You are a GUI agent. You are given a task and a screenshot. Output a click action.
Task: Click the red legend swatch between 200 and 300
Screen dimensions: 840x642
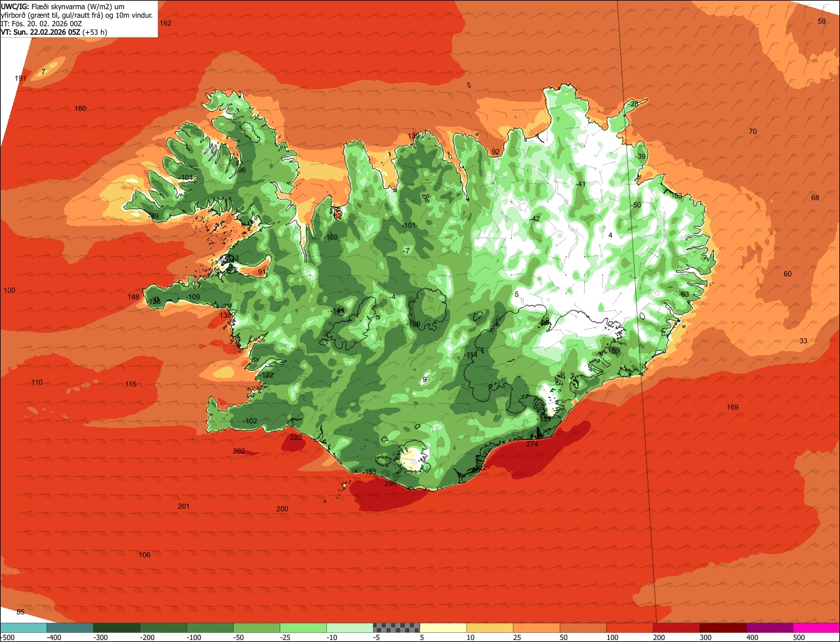click(676, 628)
